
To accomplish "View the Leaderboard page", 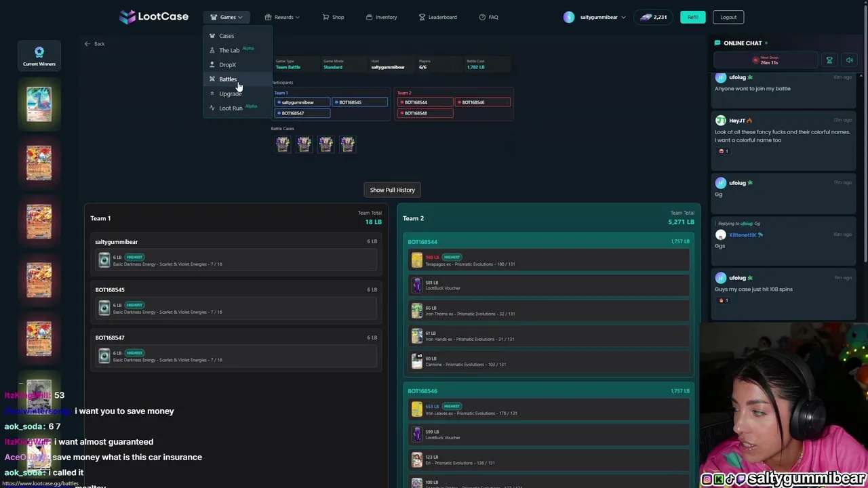I will pos(438,17).
